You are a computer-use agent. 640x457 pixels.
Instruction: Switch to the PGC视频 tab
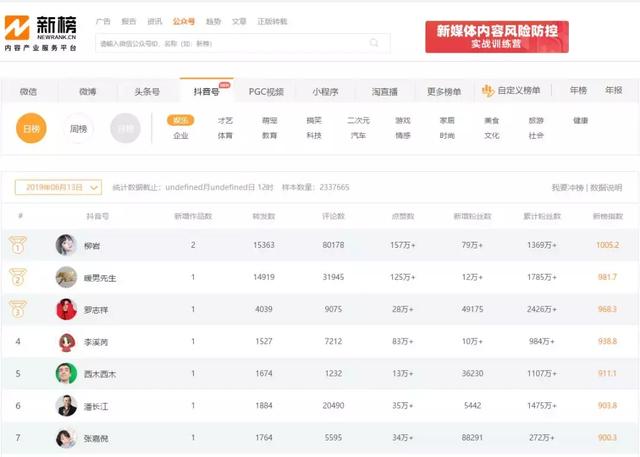[x=266, y=91]
